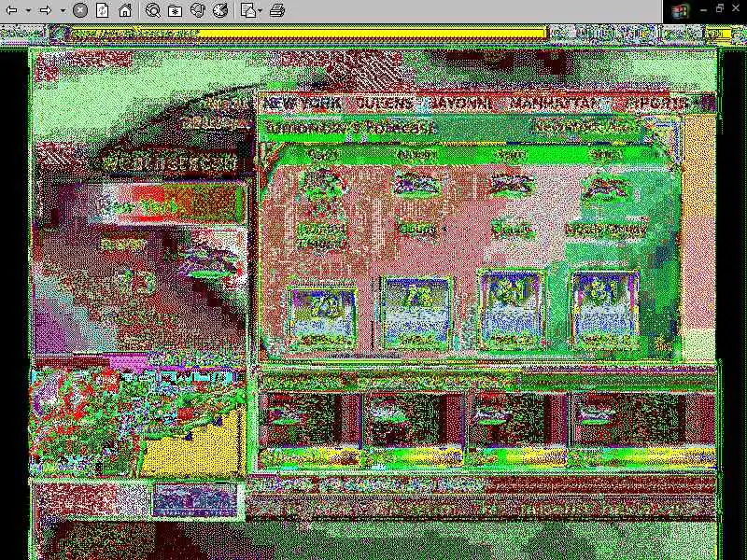The width and height of the screenshot is (747, 560).
Task: Go forward with the Forward arrow
Action: tap(45, 10)
